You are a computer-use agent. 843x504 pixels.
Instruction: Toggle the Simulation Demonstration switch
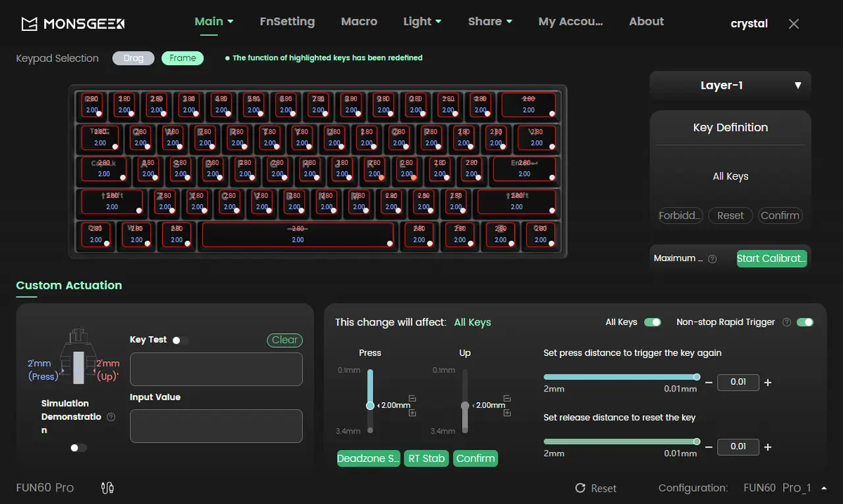(78, 448)
